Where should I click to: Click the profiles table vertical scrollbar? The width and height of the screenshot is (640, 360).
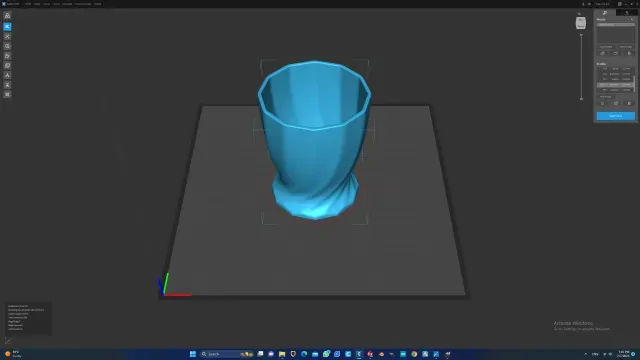[x=634, y=84]
